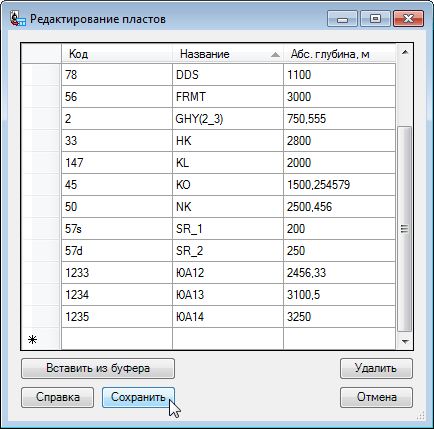This screenshot has width=434, height=429.
Task: Select the row header of the DDS row
Action: (41, 75)
